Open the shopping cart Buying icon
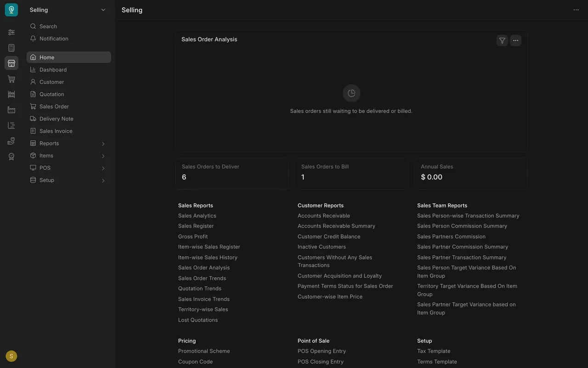 click(11, 79)
